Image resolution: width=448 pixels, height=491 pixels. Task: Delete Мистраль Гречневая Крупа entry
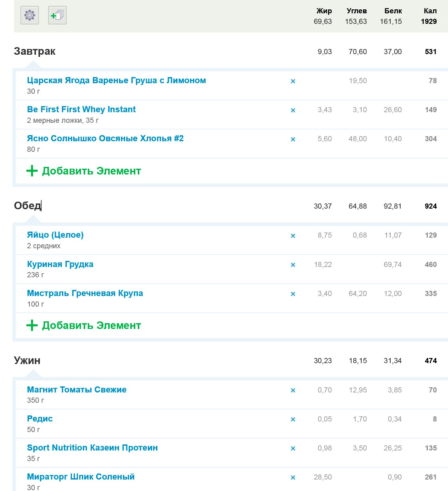pos(293,294)
